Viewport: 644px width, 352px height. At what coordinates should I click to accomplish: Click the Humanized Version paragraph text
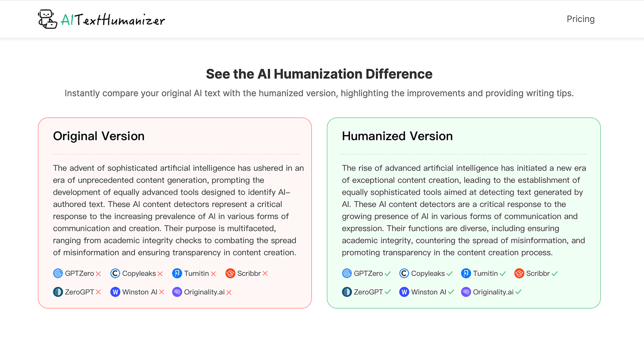click(x=464, y=210)
